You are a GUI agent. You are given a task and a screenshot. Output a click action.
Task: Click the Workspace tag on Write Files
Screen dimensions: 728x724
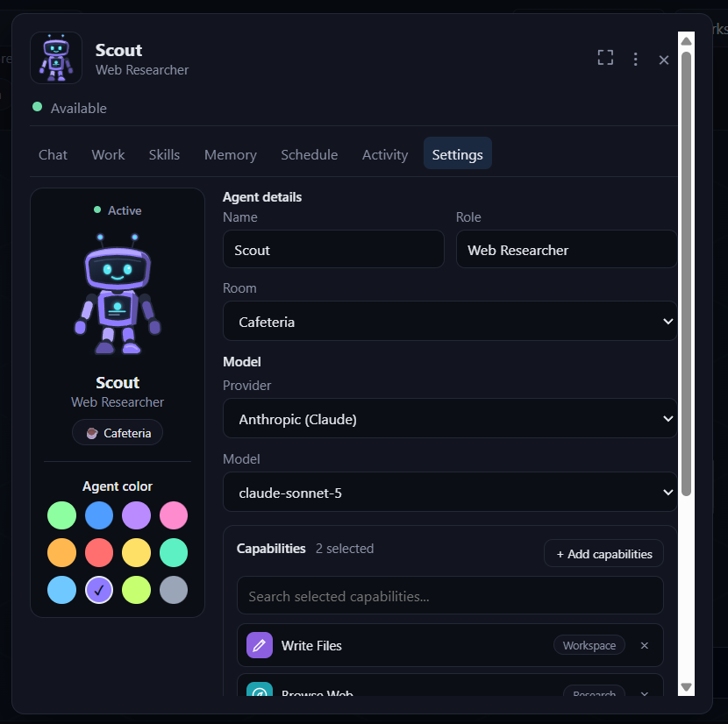point(589,645)
